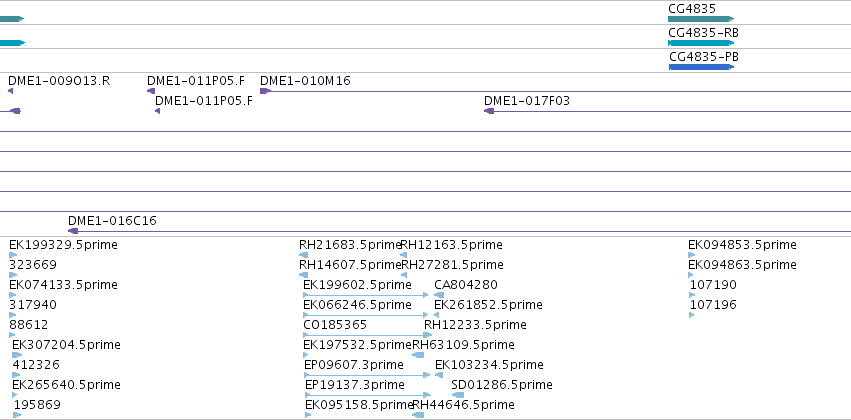Select the EK199329.5prime feature label
Image resolution: width=851 pixels, height=420 pixels.
click(63, 245)
